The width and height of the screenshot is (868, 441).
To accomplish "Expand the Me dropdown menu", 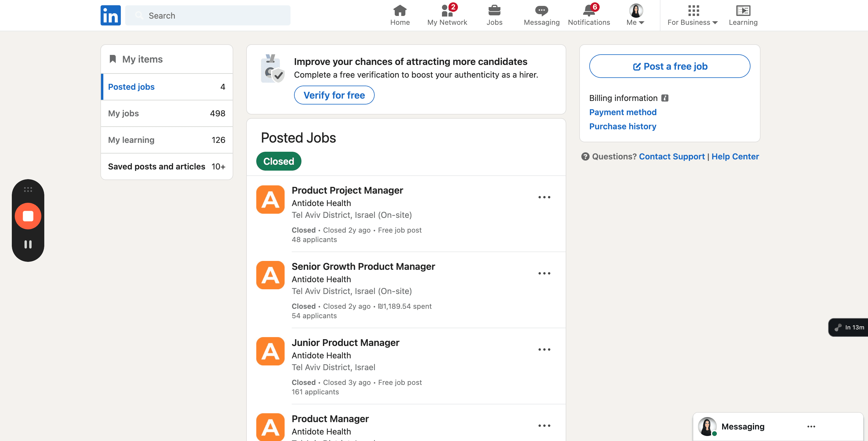I will pos(635,22).
